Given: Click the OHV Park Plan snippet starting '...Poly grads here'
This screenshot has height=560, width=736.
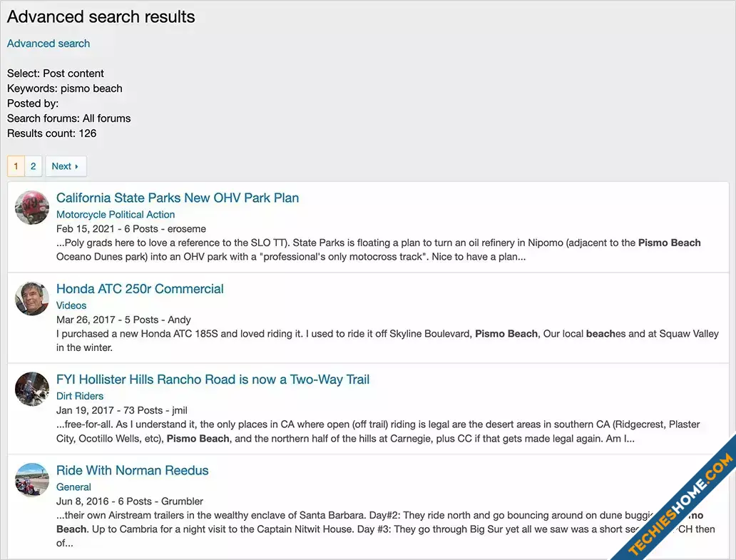Looking at the screenshot, I should pyautogui.click(x=378, y=250).
